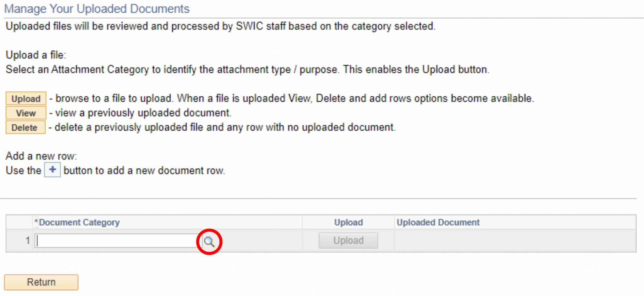The width and height of the screenshot is (644, 296).
Task: Select row number 1 in the table
Action: coord(28,241)
